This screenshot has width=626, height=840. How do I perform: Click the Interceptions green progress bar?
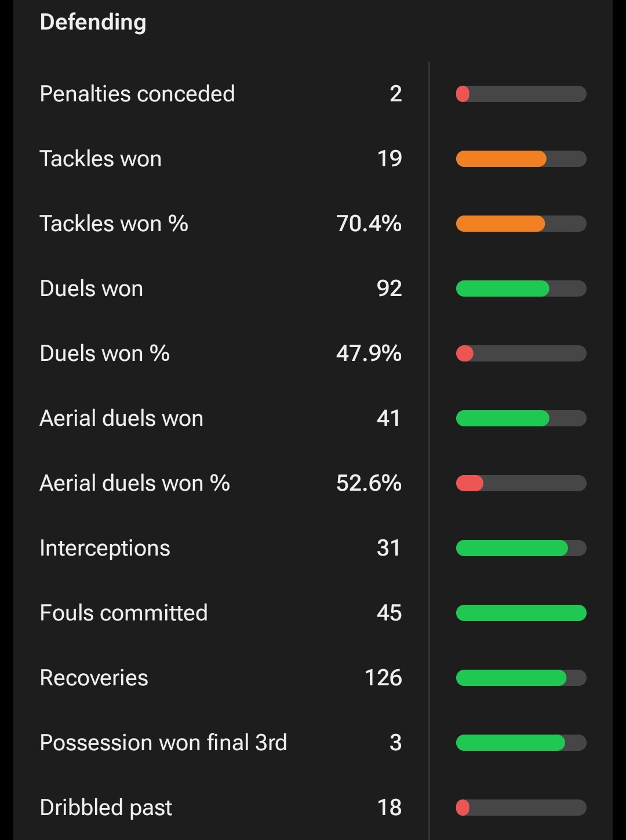[512, 548]
